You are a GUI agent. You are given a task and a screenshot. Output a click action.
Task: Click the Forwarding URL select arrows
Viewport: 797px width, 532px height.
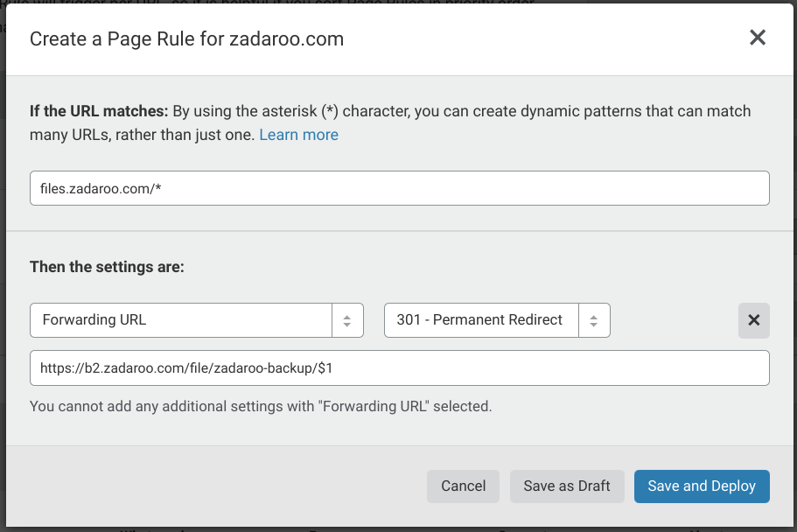(346, 320)
